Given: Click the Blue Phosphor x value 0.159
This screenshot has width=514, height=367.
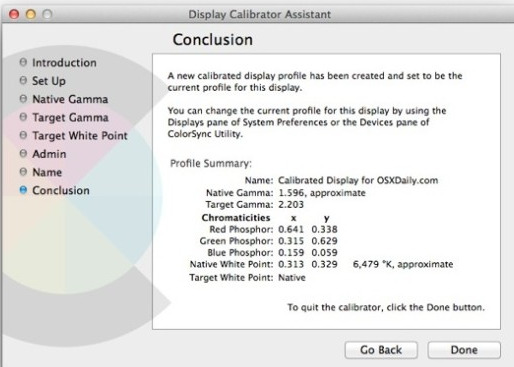Looking at the screenshot, I should (x=291, y=253).
